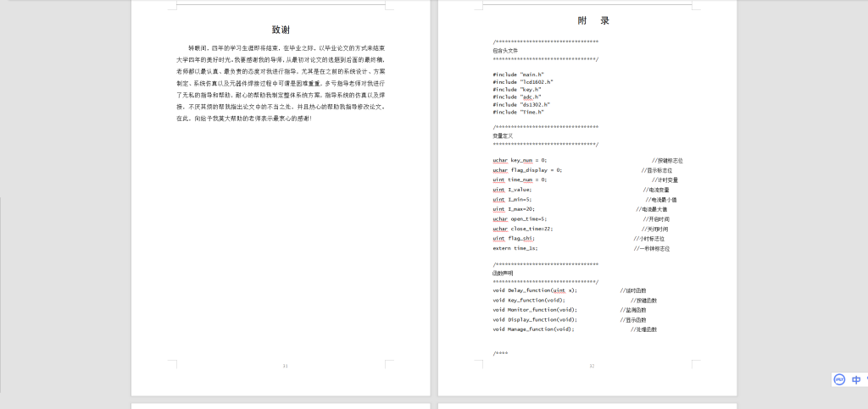Click the acknowledgment paragraph starting 转眼间

tap(281, 84)
